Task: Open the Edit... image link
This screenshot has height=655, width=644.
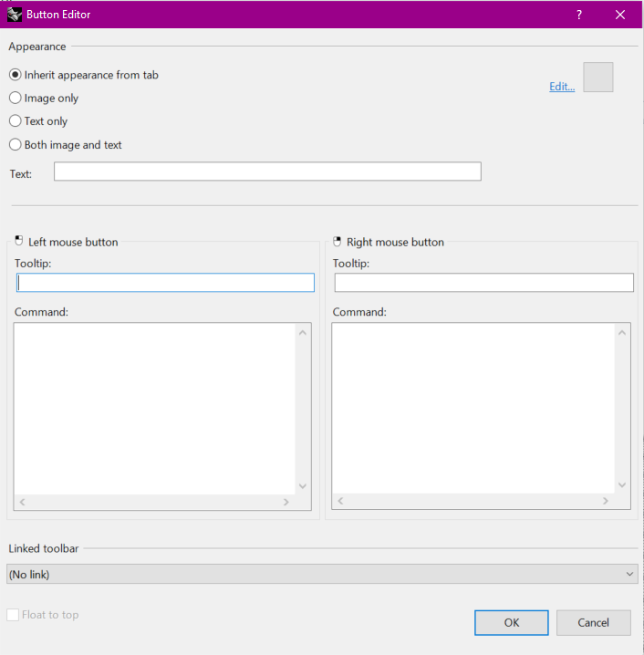Action: point(562,87)
